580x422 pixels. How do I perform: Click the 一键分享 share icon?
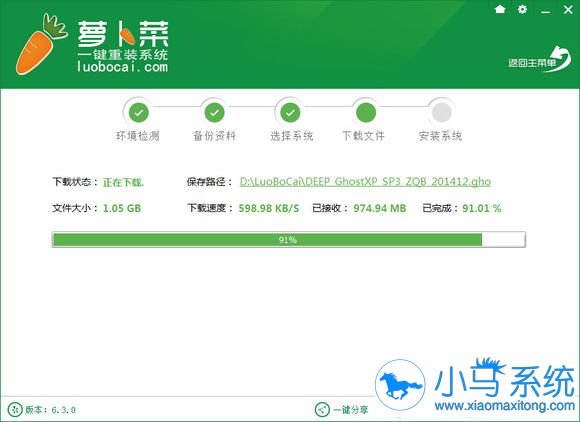[x=322, y=409]
